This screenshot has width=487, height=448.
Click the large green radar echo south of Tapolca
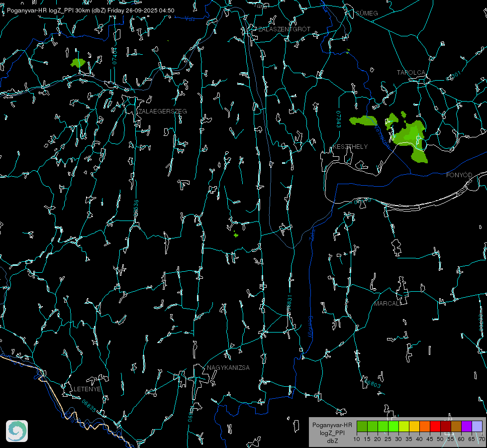pos(410,137)
